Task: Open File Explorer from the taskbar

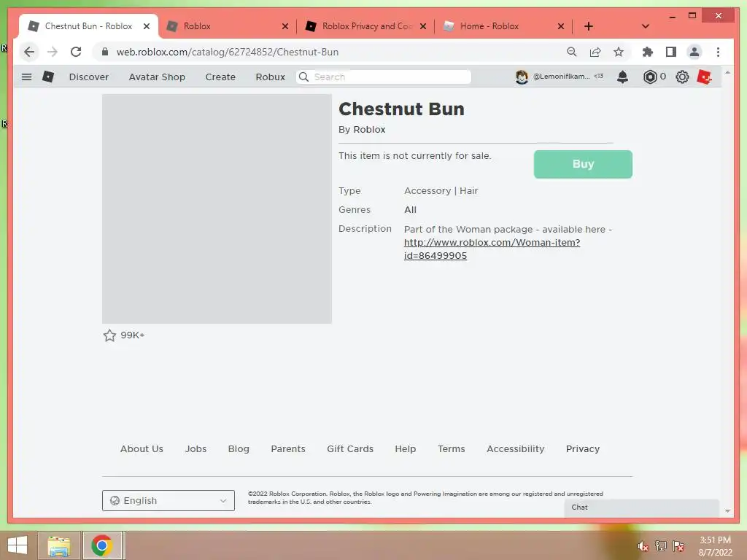Action: pos(59,545)
